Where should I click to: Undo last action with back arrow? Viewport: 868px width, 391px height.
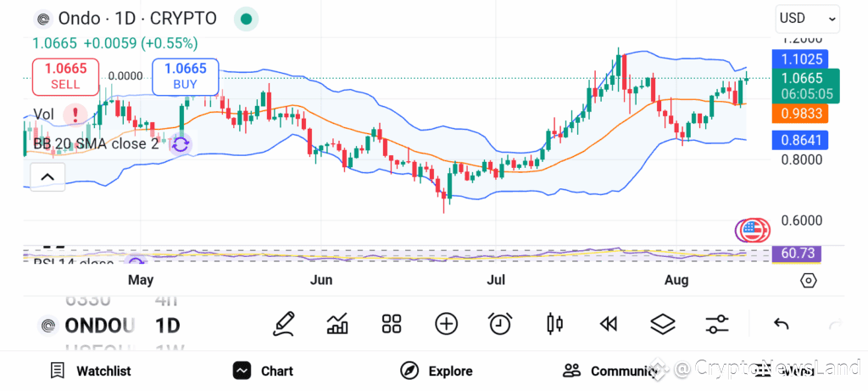[781, 324]
